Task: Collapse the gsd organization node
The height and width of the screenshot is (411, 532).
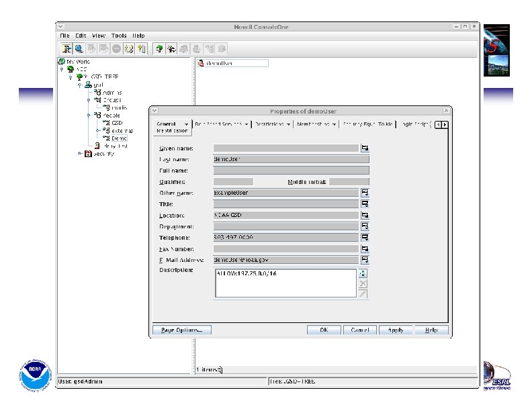Action: (79, 85)
